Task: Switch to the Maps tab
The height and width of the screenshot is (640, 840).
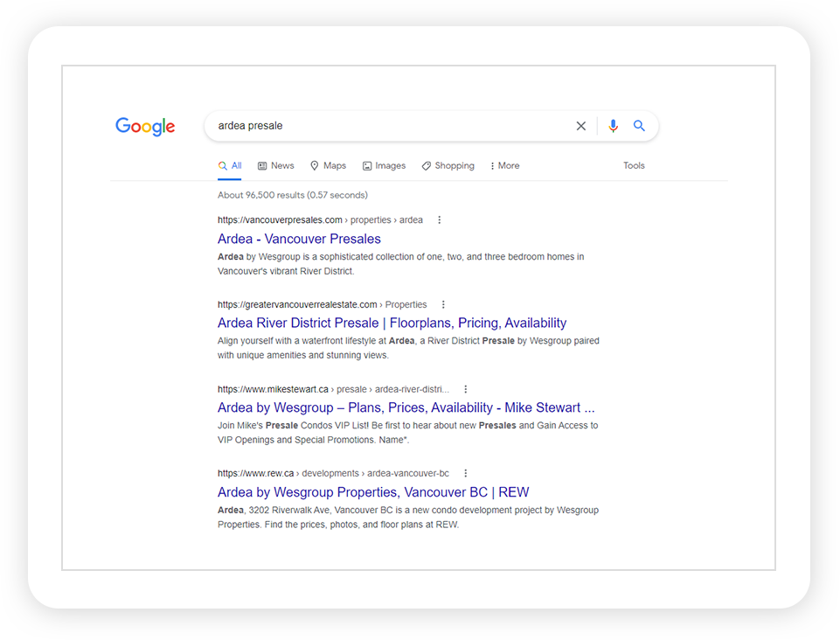Action: (328, 165)
